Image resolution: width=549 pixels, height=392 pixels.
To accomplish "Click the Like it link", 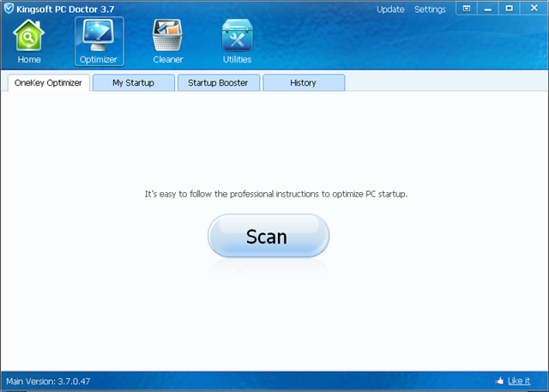I will pos(518,381).
